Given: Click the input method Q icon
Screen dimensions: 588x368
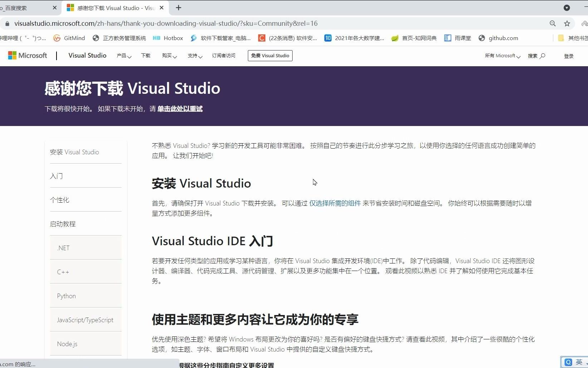Looking at the screenshot, I should click(568, 362).
